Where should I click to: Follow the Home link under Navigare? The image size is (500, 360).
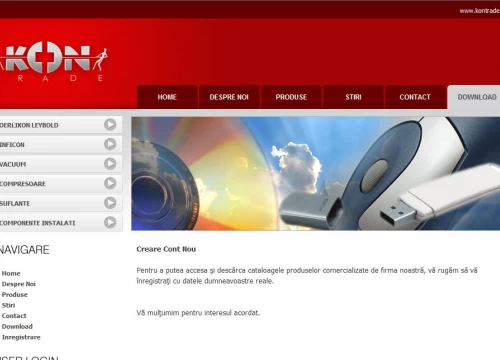click(11, 273)
